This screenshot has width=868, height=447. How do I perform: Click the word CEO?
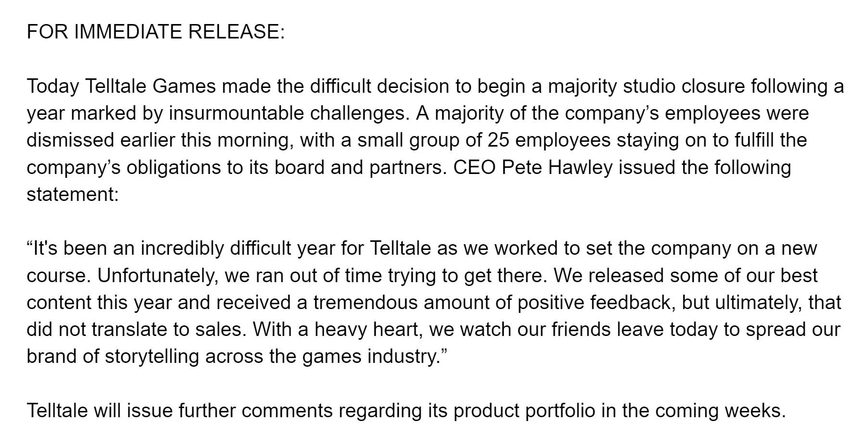click(x=474, y=167)
